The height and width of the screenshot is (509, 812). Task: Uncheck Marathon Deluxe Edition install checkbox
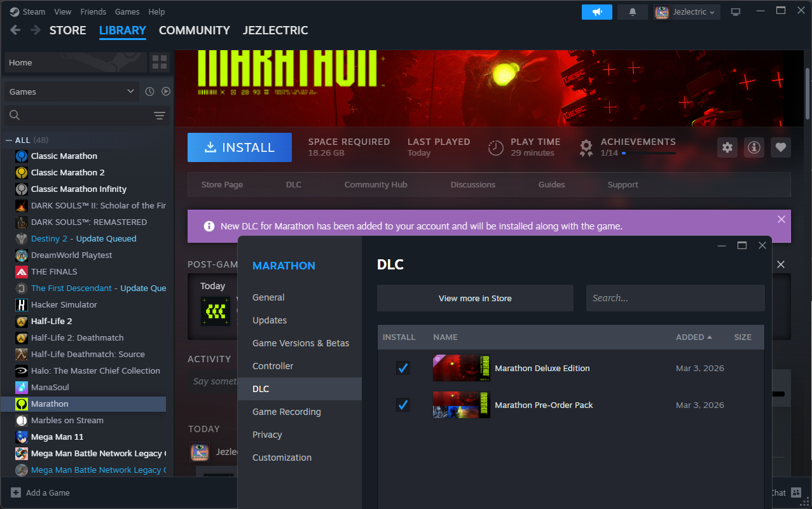pyautogui.click(x=403, y=368)
